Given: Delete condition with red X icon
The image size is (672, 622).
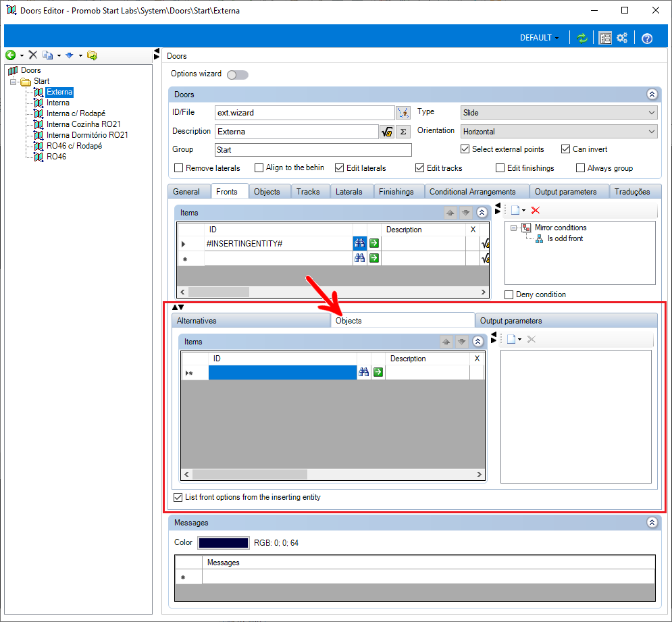Looking at the screenshot, I should pyautogui.click(x=536, y=211).
